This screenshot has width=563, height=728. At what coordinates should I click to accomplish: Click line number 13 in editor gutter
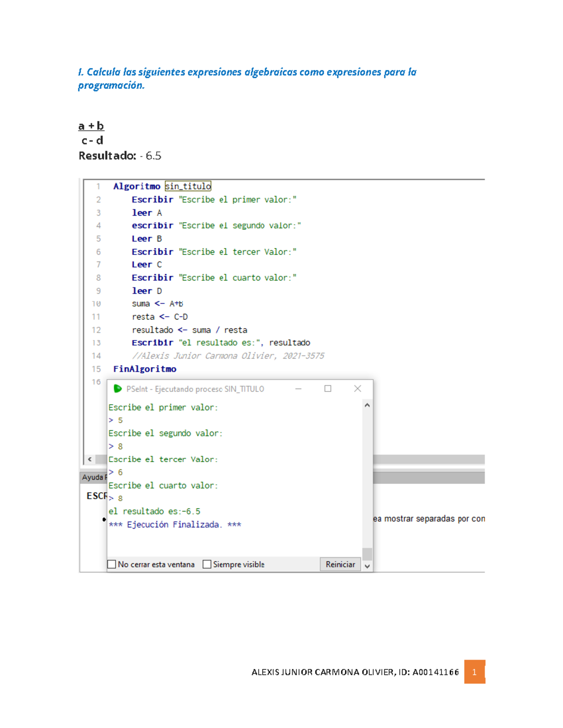click(x=96, y=343)
